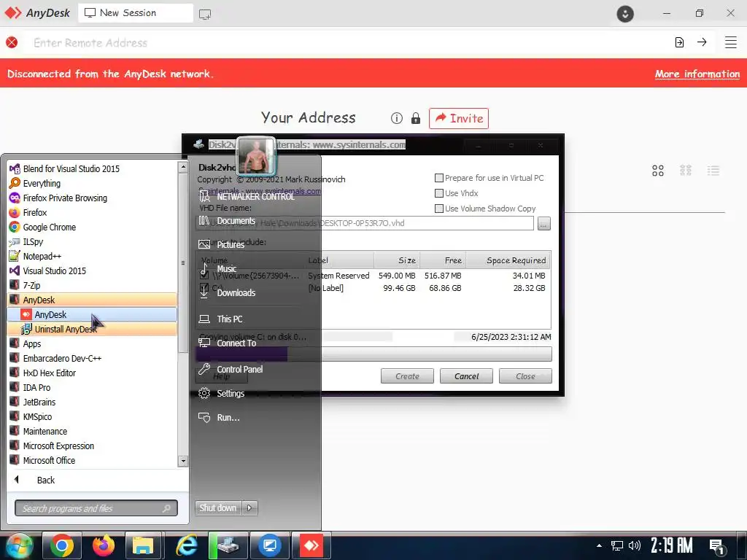Toggle Use Volume Shadow Copy checkbox
This screenshot has height=560, width=747.
pyautogui.click(x=438, y=209)
